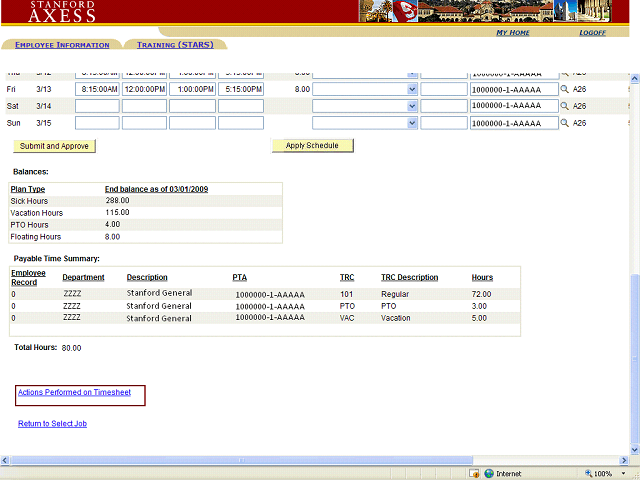Open the Training (STARS) tab
Screen dimensions: 640x480
pyautogui.click(x=175, y=45)
